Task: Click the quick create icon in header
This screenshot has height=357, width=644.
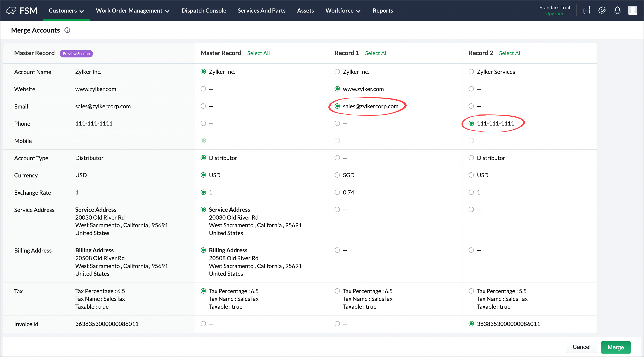Action: pos(587,10)
